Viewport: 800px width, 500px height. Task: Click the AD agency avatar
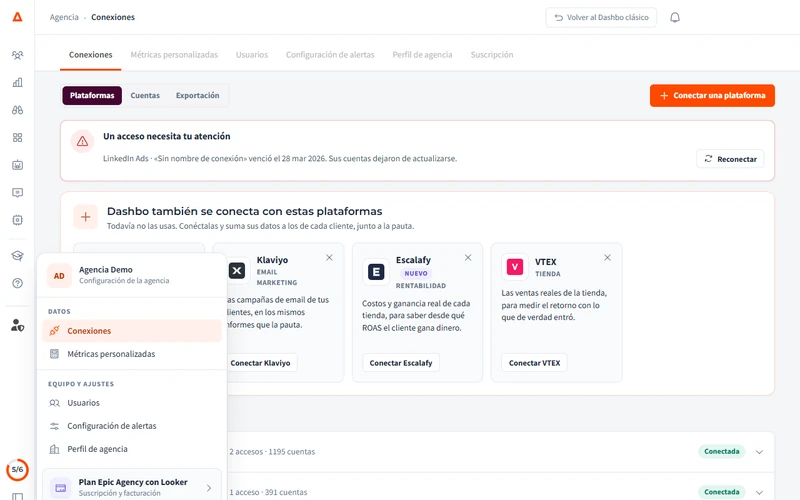pos(59,276)
